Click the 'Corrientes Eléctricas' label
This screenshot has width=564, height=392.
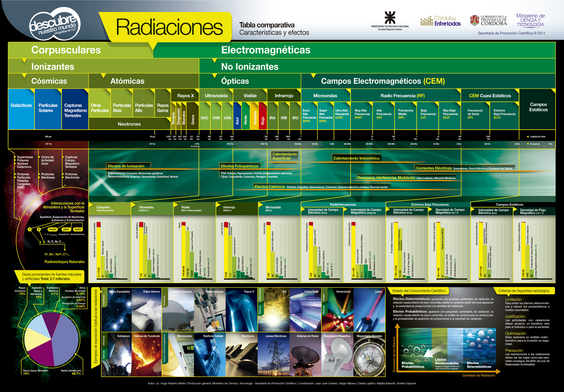[x=434, y=168]
